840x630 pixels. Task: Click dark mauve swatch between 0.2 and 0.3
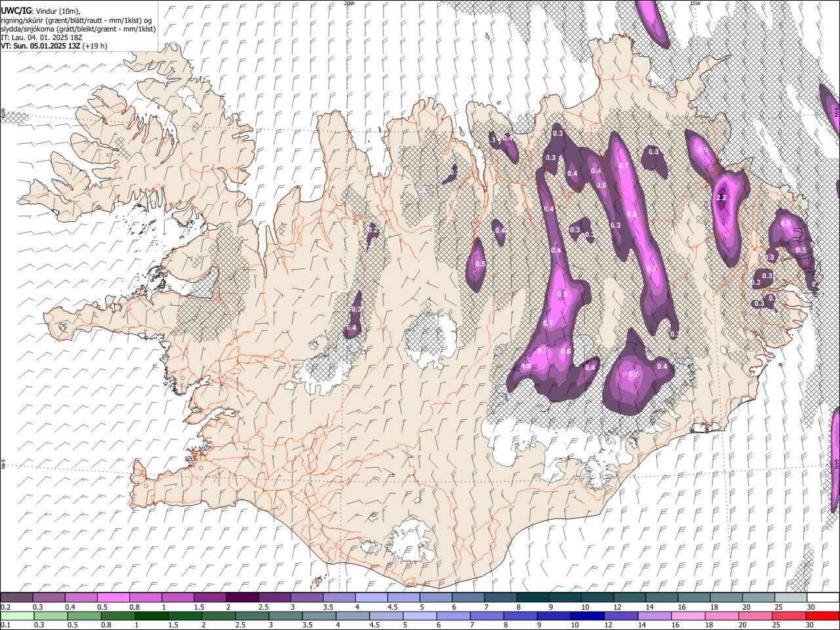pyautogui.click(x=16, y=597)
